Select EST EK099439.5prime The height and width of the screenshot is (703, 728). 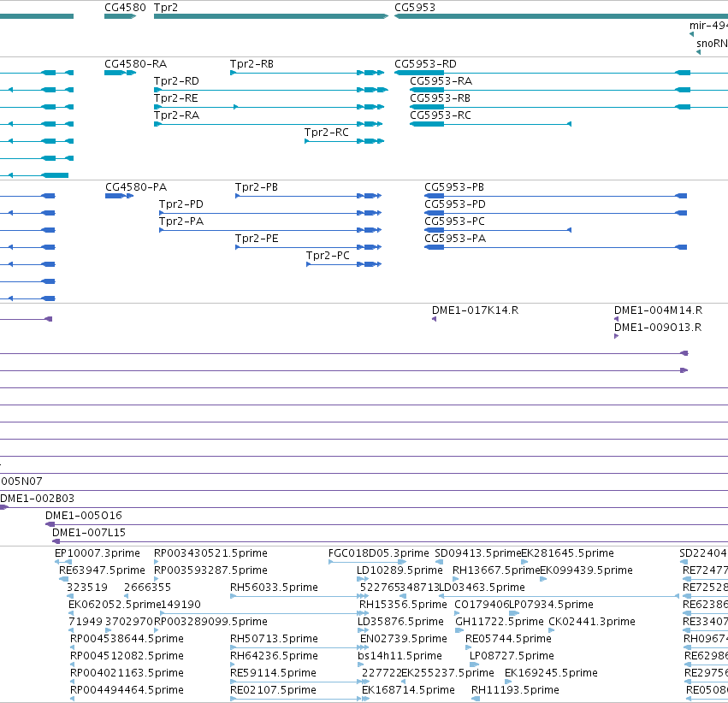click(x=586, y=570)
